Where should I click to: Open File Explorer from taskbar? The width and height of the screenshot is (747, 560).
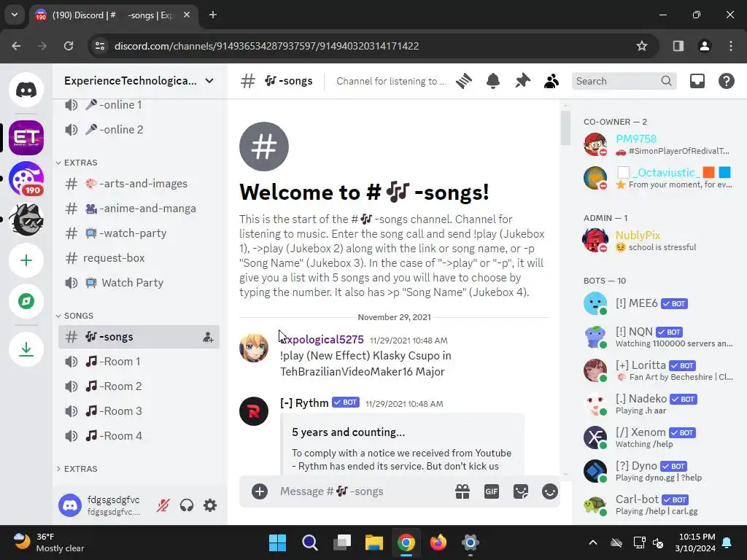374,542
